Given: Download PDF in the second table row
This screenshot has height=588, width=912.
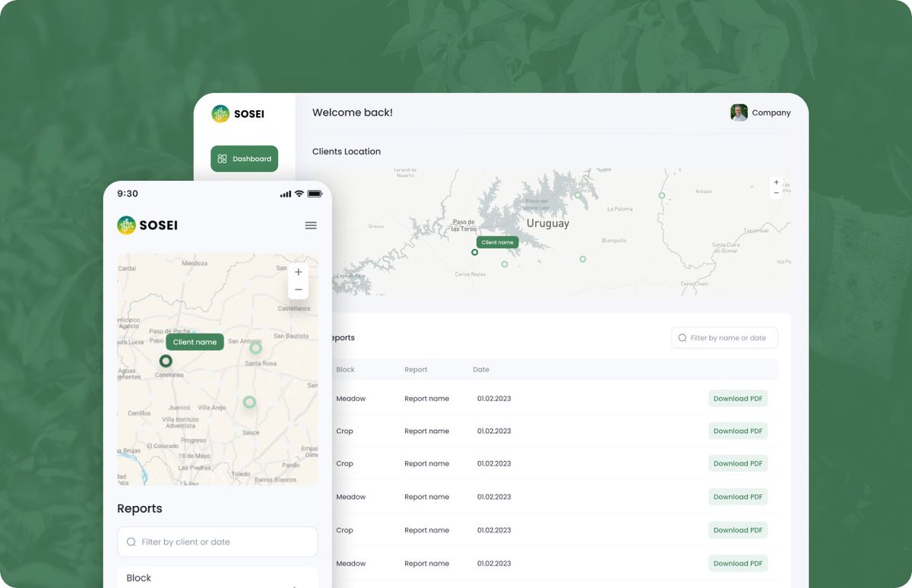Looking at the screenshot, I should pos(738,431).
